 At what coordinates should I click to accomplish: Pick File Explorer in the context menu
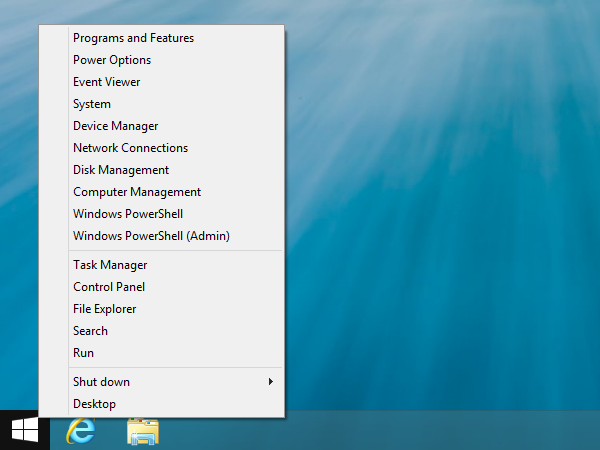[104, 309]
